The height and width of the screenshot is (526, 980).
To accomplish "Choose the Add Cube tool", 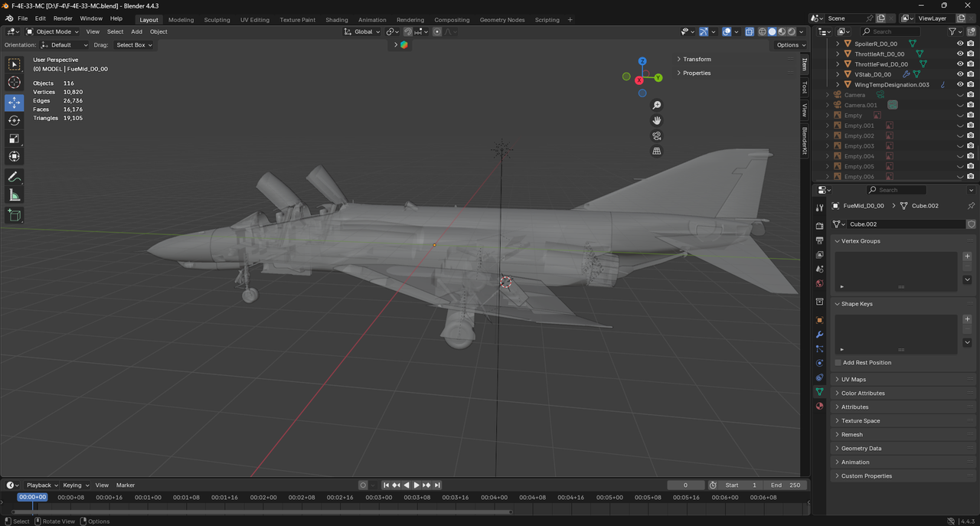I will tap(15, 216).
